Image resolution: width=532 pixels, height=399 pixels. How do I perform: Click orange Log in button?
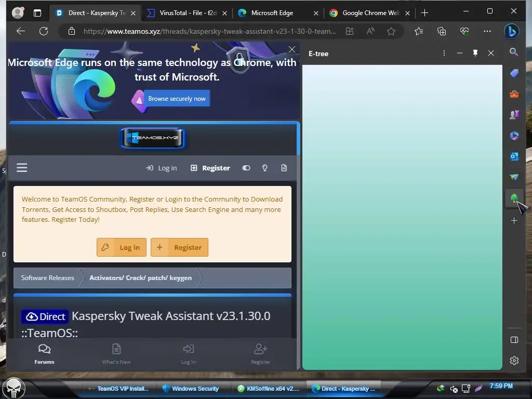click(x=122, y=247)
